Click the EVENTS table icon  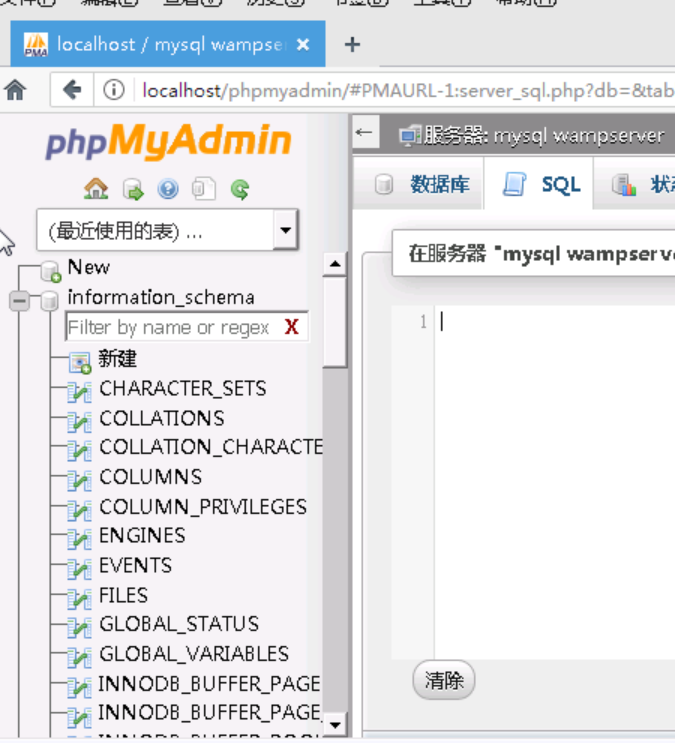tap(79, 569)
